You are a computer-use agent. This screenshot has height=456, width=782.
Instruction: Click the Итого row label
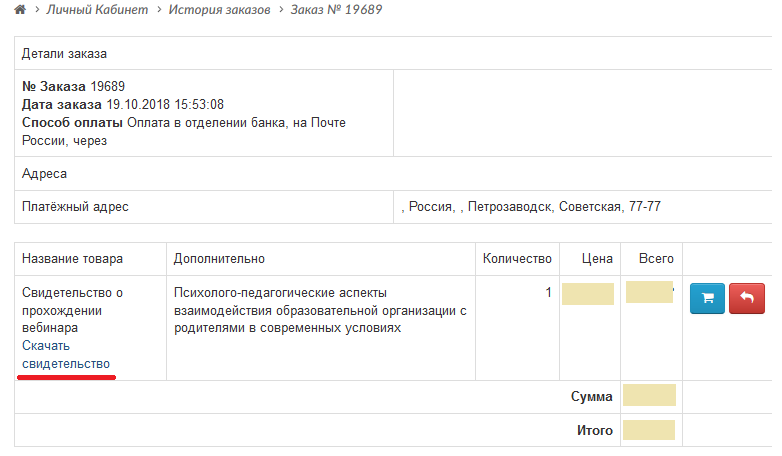pos(593,430)
